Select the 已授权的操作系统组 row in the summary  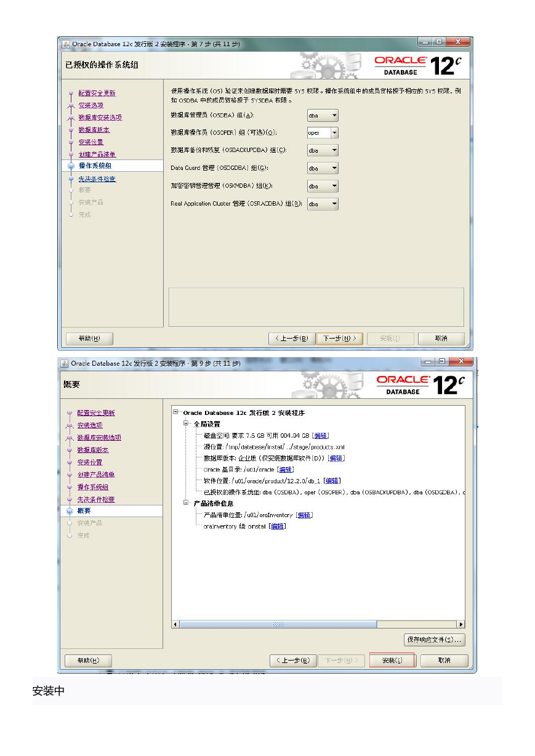(334, 492)
